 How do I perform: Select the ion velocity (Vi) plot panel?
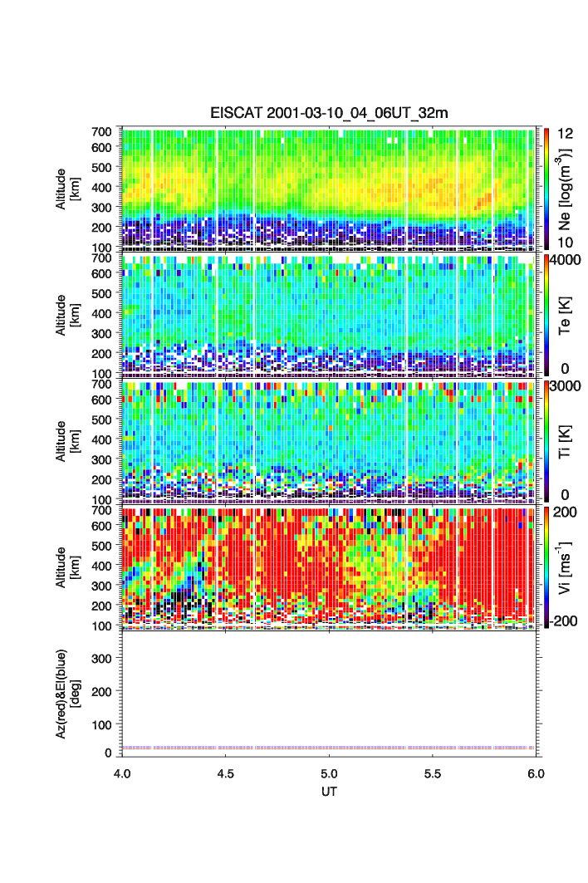pos(329,566)
